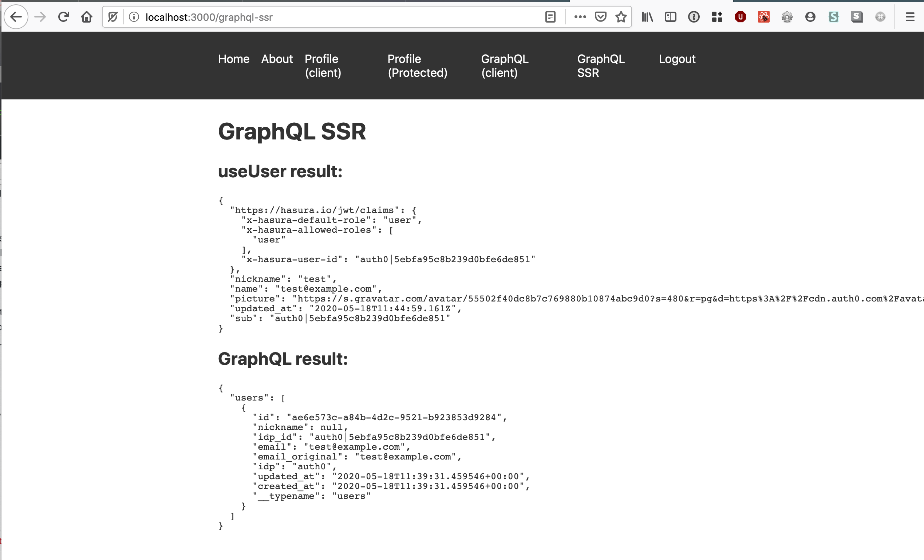Click the created_at timestamp line
This screenshot has height=560, width=924.
point(391,486)
